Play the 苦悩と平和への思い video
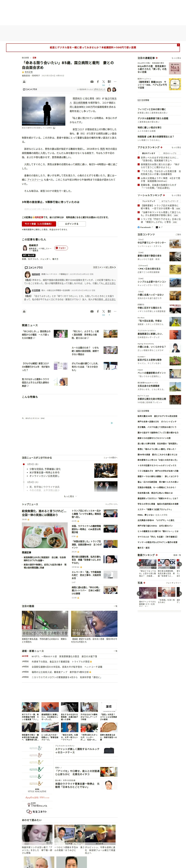The width and height of the screenshot is (186, 868). click(x=94, y=623)
